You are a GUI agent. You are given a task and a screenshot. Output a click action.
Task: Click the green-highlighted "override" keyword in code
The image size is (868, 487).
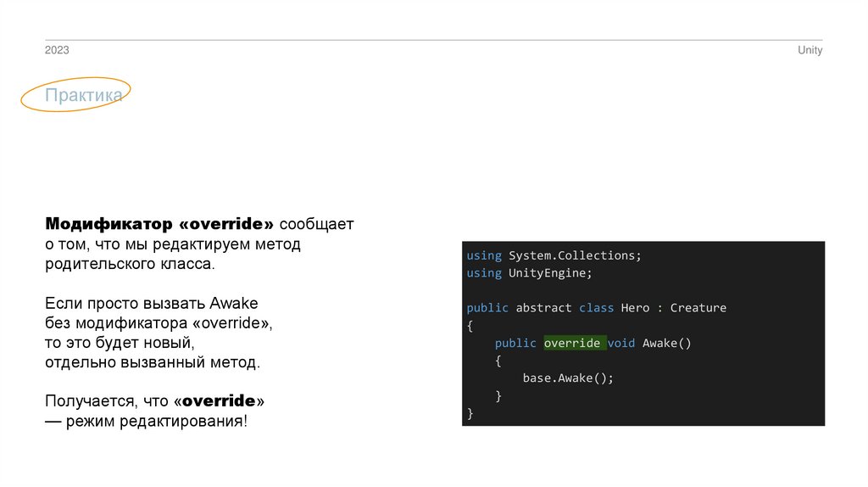click(x=572, y=344)
